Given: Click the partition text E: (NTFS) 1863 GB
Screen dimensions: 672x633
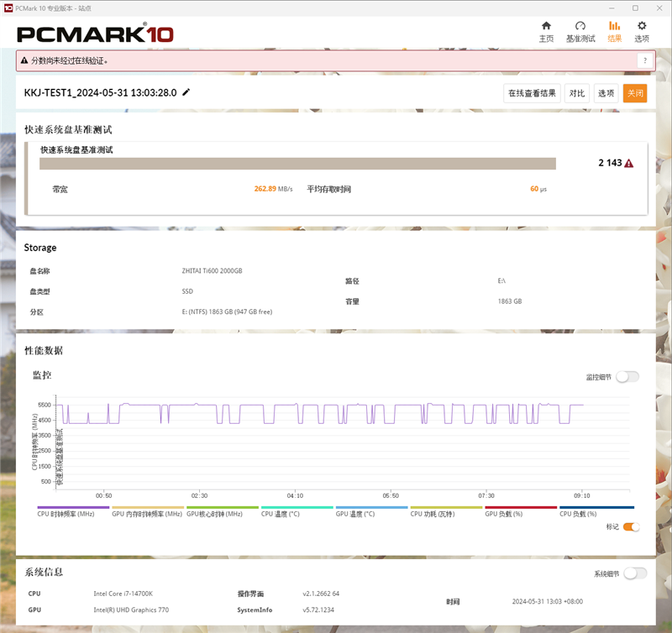Looking at the screenshot, I should point(227,311).
